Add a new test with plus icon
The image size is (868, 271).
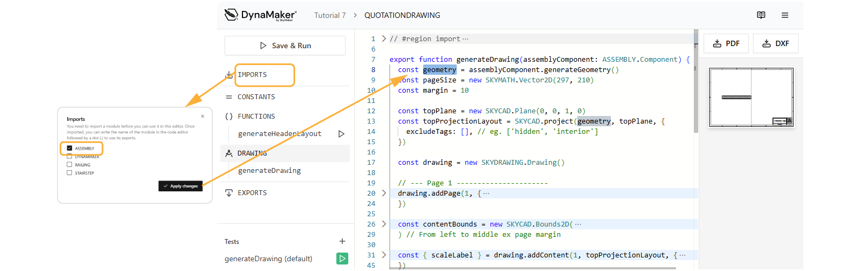click(x=342, y=241)
